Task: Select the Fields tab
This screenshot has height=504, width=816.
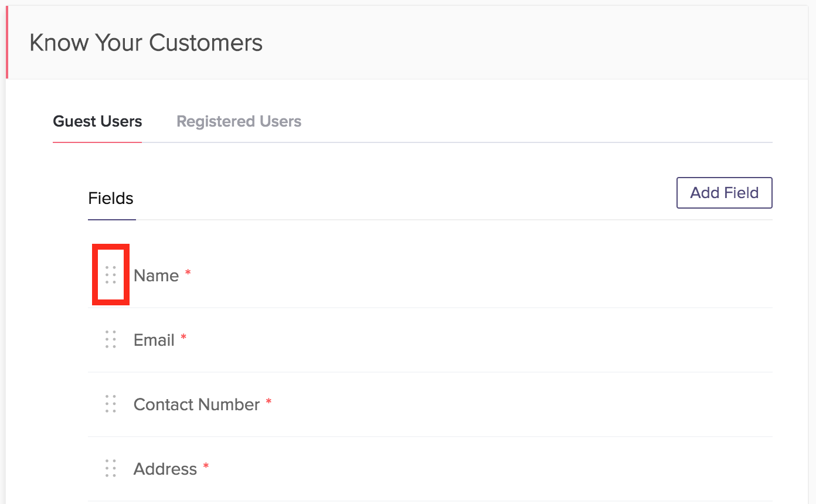Action: (x=111, y=199)
